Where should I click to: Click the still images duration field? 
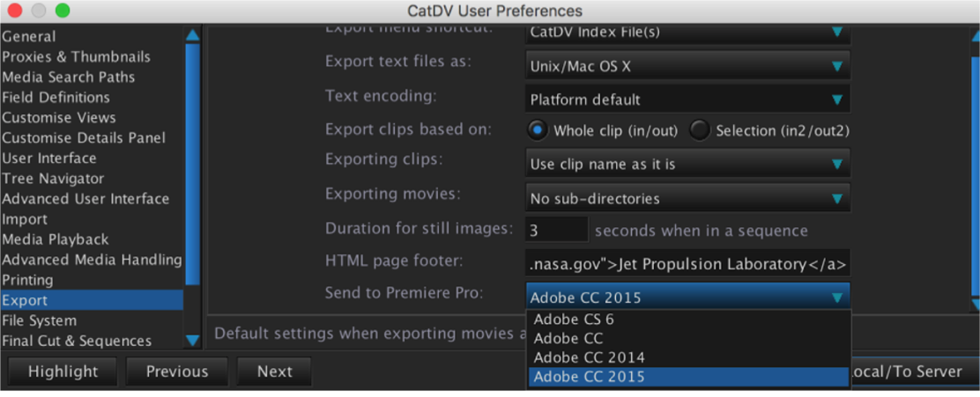tap(556, 231)
